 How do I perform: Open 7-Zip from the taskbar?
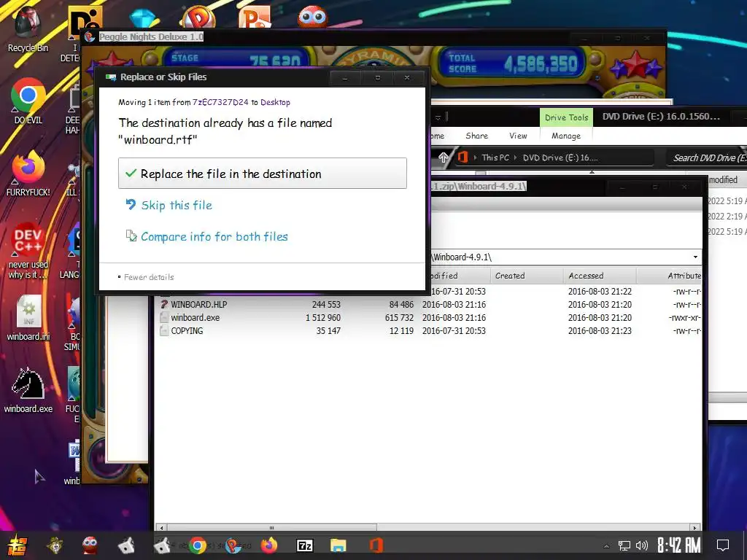[x=304, y=545]
